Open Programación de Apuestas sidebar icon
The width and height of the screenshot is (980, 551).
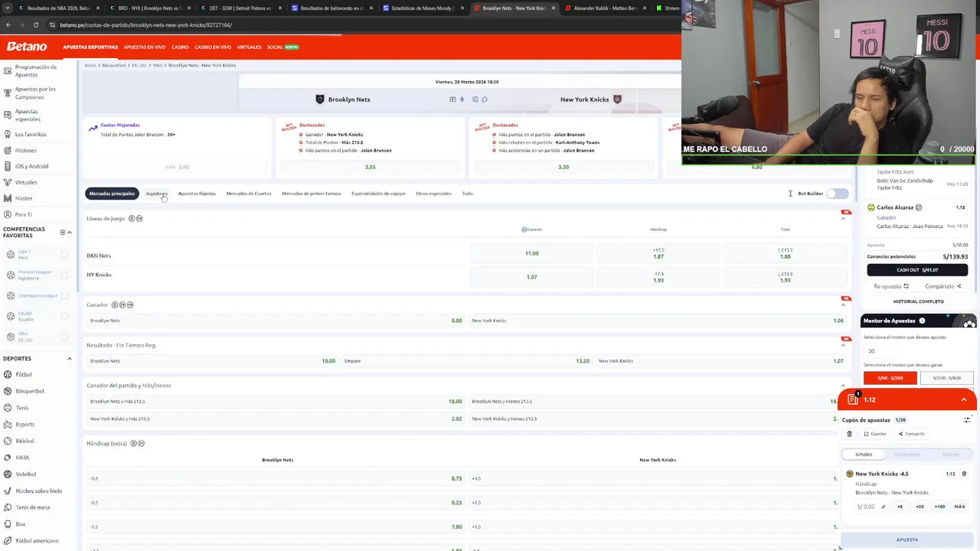click(8, 70)
